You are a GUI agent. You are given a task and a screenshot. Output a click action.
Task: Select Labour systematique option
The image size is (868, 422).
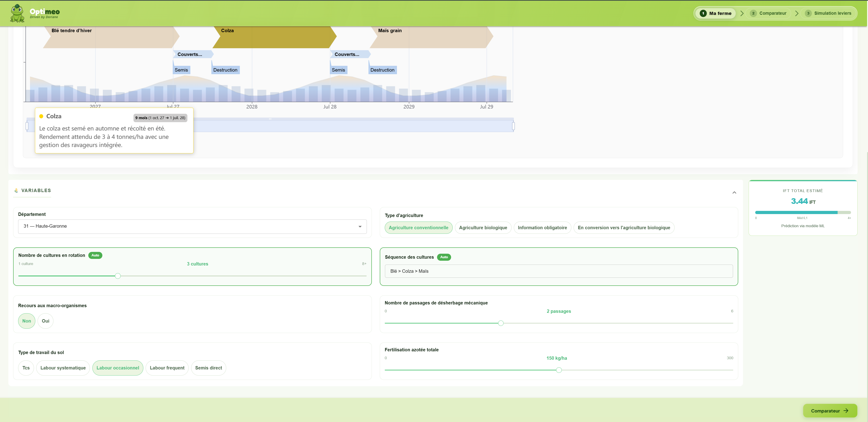63,368
